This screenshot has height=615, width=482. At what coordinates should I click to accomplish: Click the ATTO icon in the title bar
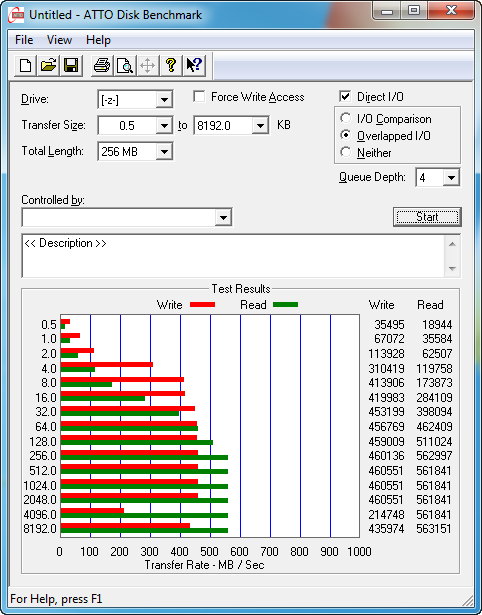(x=16, y=15)
